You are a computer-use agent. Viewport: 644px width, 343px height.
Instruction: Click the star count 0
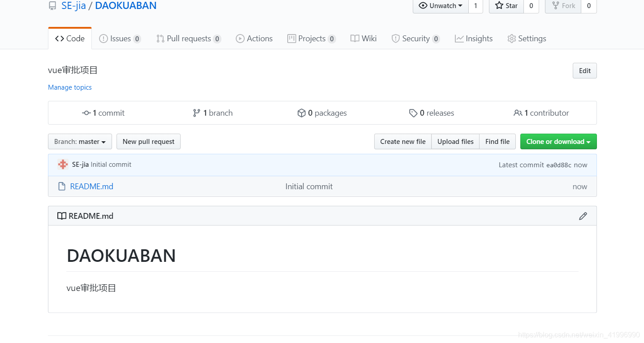click(531, 5)
